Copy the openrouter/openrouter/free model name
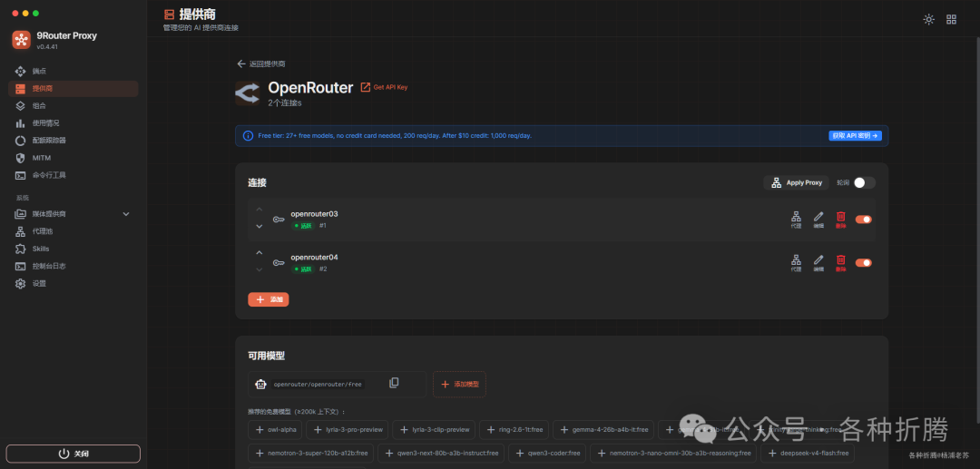The height and width of the screenshot is (469, 980). (394, 383)
